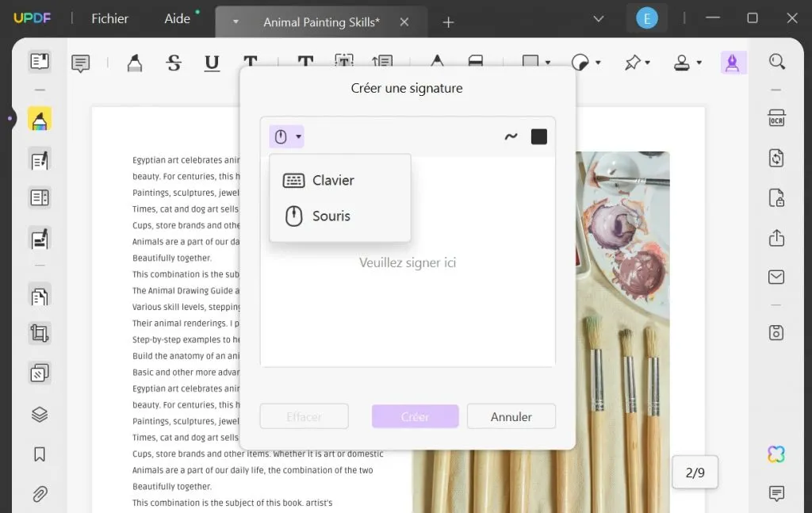Viewport: 812px width, 513px height.
Task: Switch to Animal Painting Skills tab
Action: click(x=321, y=22)
